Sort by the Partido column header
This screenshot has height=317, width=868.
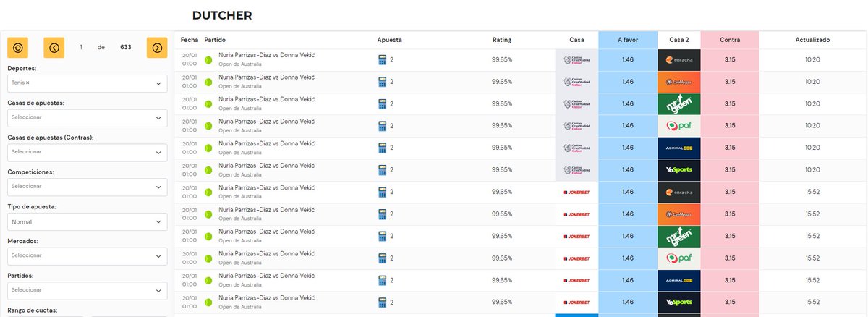pyautogui.click(x=216, y=40)
